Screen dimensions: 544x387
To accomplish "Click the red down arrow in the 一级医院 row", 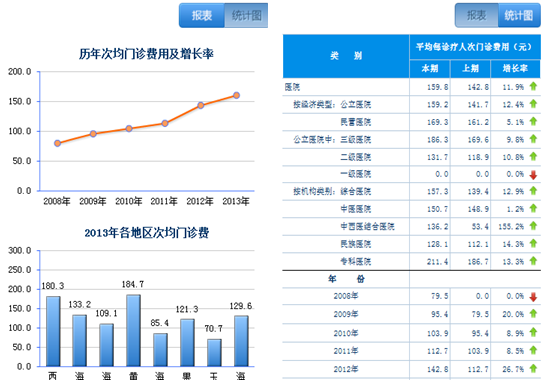I will pos(533,175).
